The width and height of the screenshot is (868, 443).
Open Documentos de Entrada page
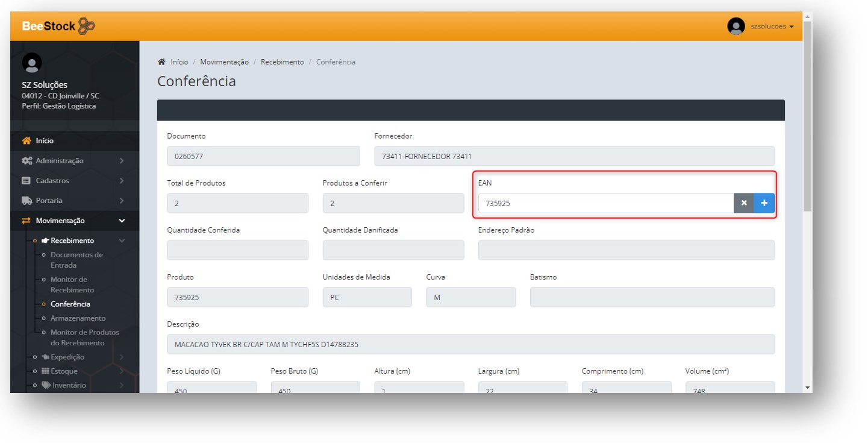pos(76,260)
